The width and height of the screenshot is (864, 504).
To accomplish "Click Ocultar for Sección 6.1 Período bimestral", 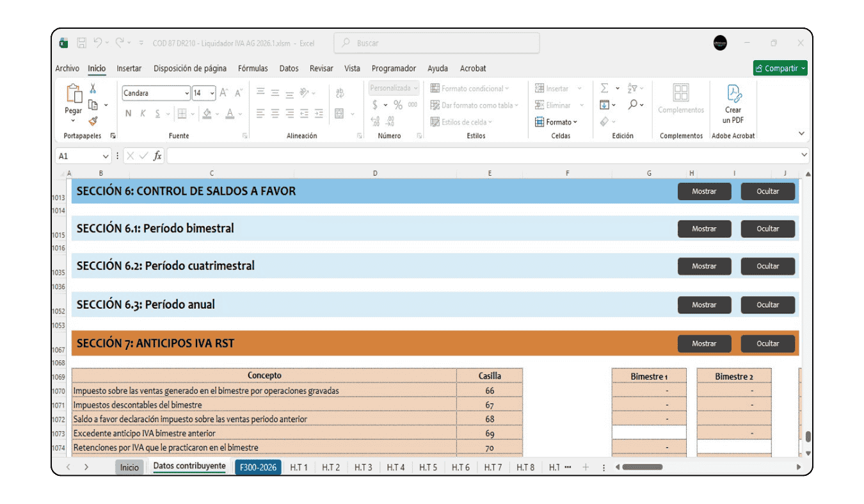I will click(767, 229).
